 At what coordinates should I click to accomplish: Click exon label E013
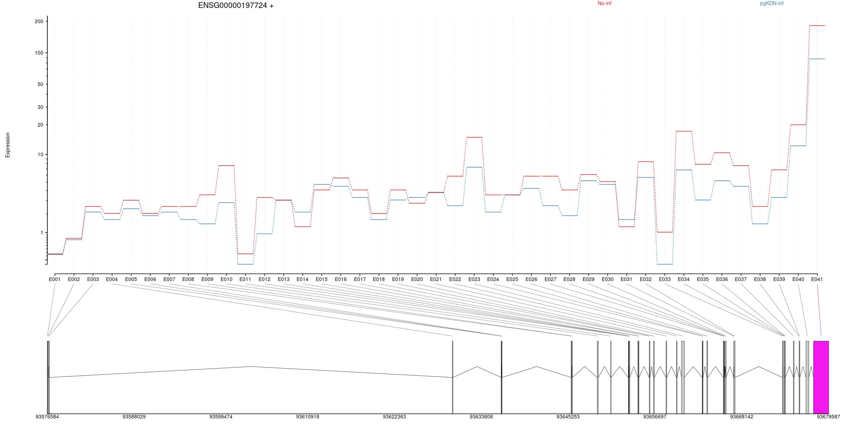pyautogui.click(x=284, y=279)
